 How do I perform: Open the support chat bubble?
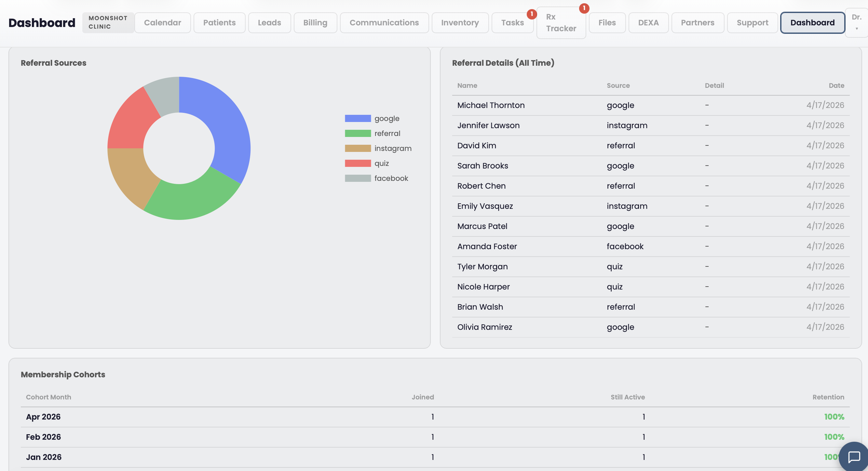click(854, 457)
